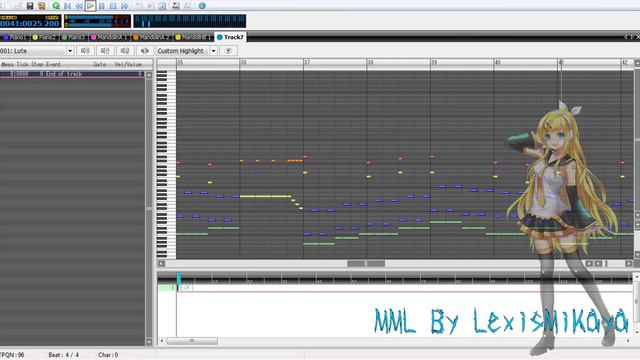Click the lower pane horizontal scrollbar thumb

tap(192, 340)
